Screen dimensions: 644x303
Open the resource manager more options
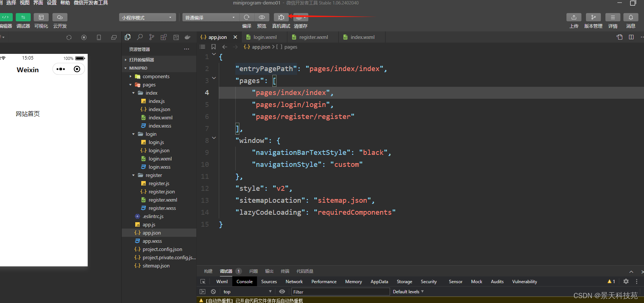(187, 49)
